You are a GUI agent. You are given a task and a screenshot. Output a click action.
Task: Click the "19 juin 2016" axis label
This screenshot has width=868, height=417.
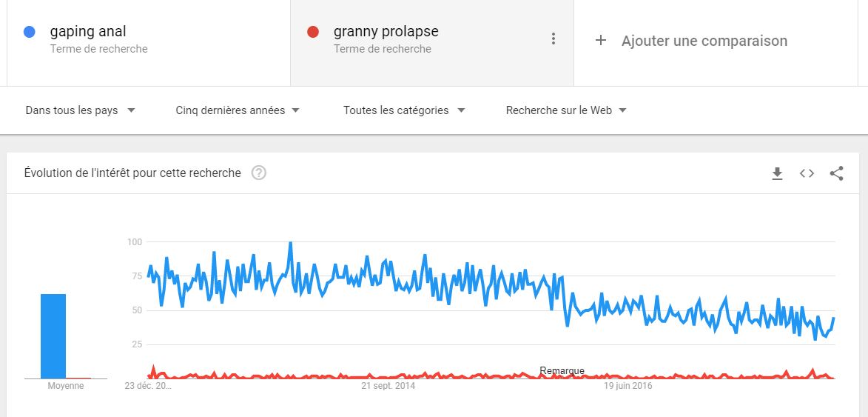[x=628, y=386]
